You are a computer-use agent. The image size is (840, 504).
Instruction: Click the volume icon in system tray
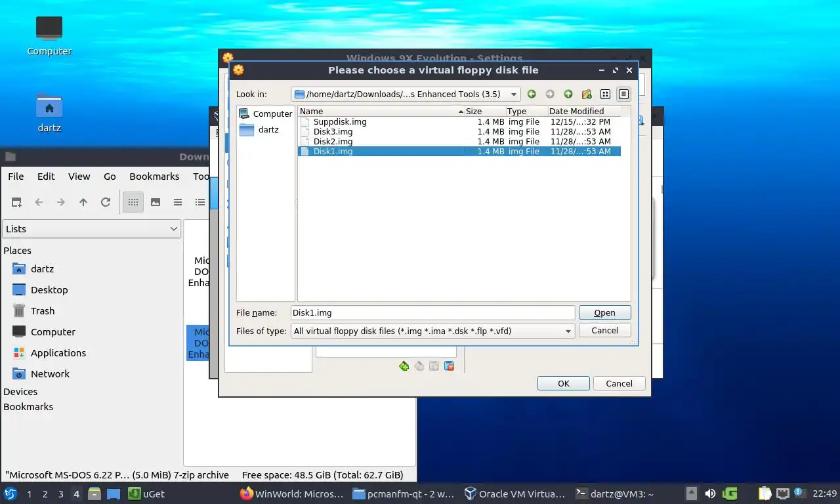pyautogui.click(x=710, y=493)
